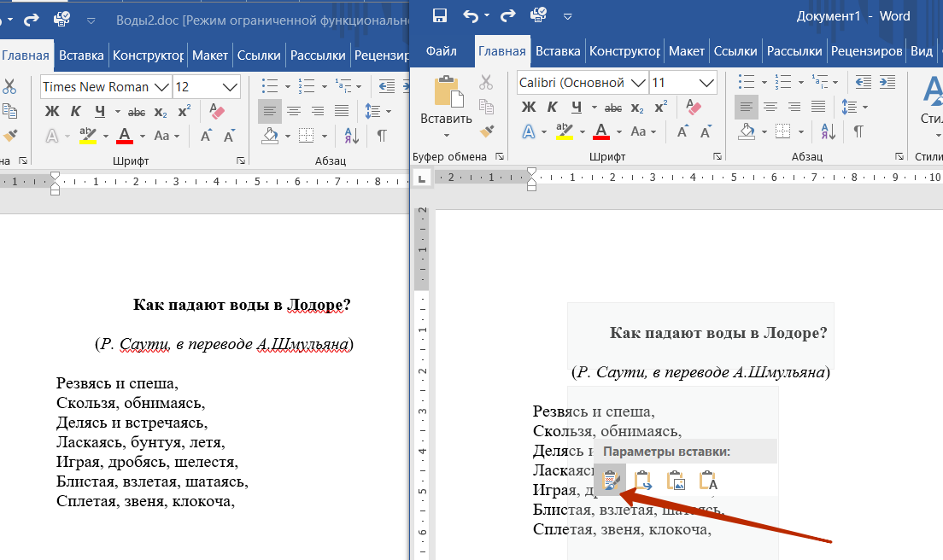This screenshot has height=560, width=943.
Task: Apply yellow highlight color in Документ1
Action: click(x=564, y=131)
